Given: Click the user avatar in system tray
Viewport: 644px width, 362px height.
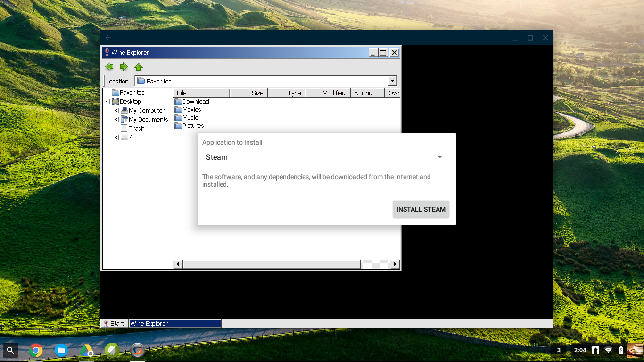Looking at the screenshot, I should coord(635,350).
